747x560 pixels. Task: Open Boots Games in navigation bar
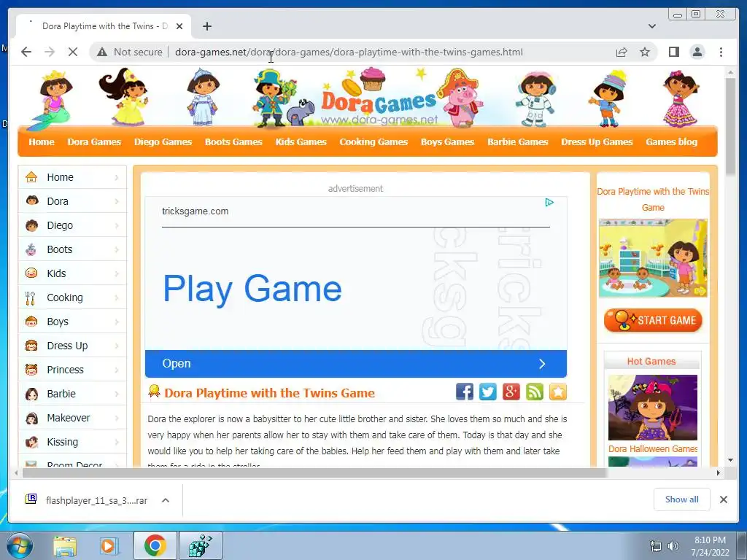(233, 142)
